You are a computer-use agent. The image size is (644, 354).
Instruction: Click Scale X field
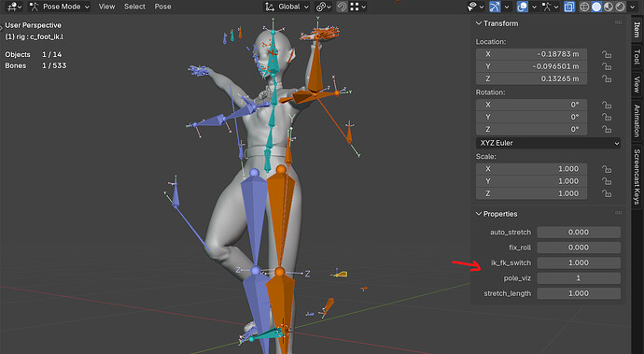pyautogui.click(x=531, y=169)
